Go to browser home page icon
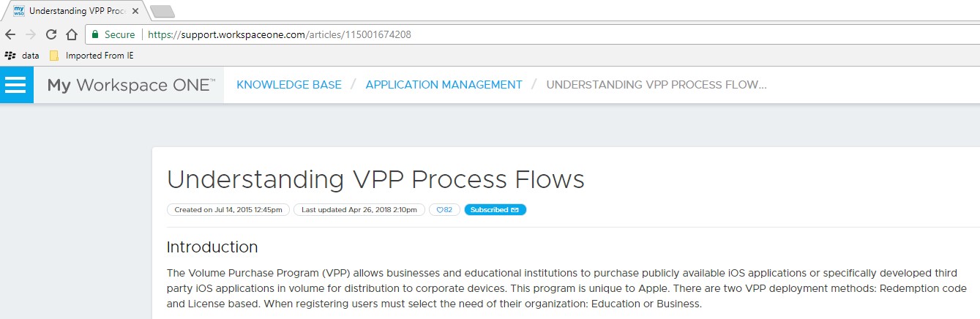The width and height of the screenshot is (980, 319). click(72, 34)
